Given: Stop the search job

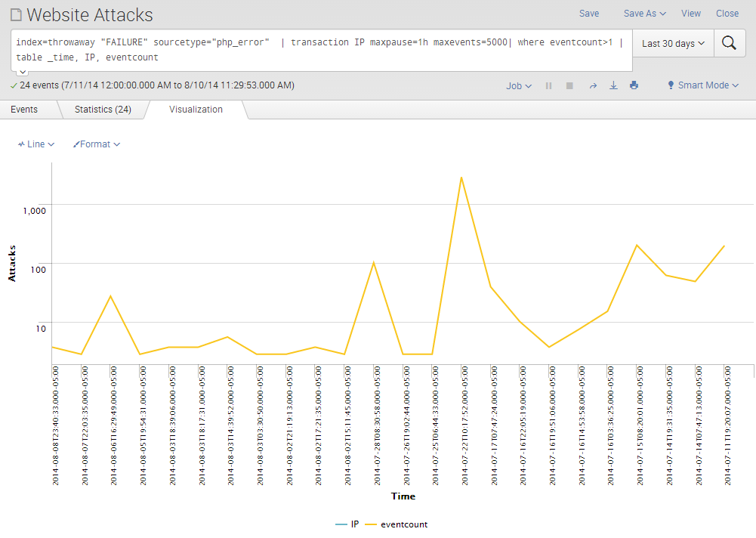Looking at the screenshot, I should 569,86.
